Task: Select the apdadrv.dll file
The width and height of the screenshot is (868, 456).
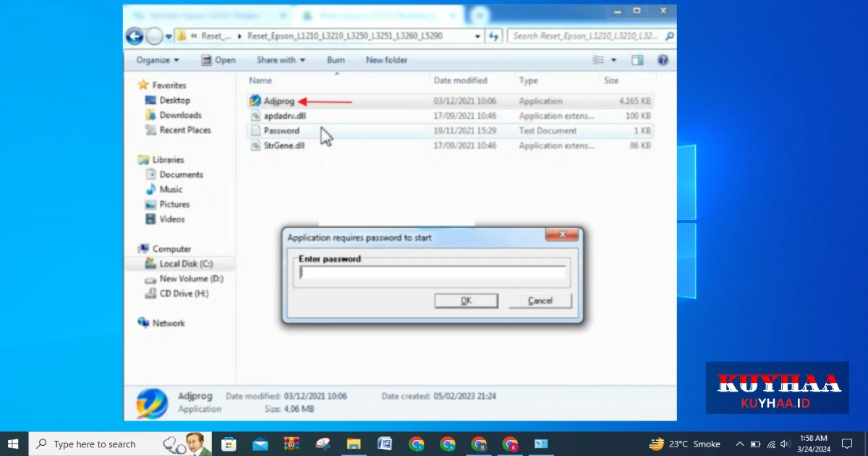Action: click(278, 116)
